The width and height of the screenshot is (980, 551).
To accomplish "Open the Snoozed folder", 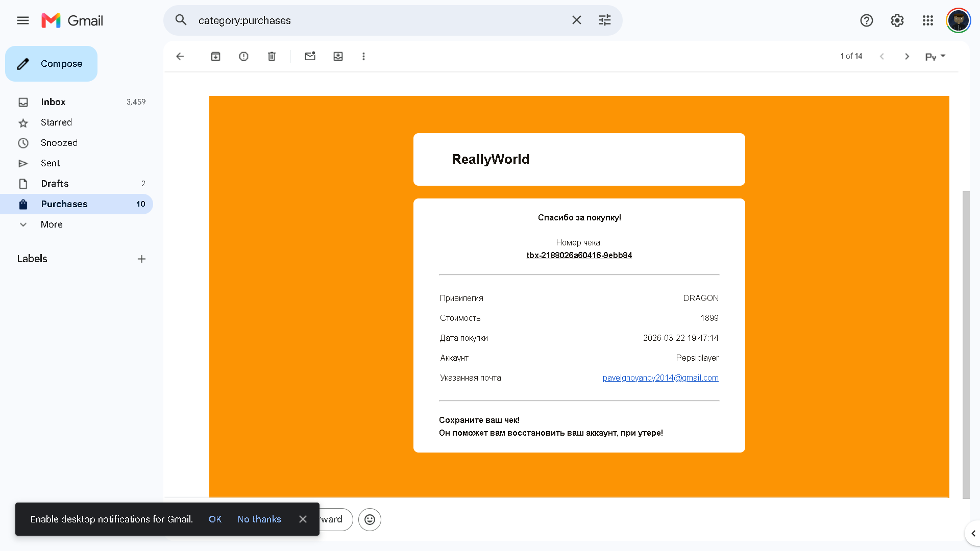I will [x=77, y=143].
